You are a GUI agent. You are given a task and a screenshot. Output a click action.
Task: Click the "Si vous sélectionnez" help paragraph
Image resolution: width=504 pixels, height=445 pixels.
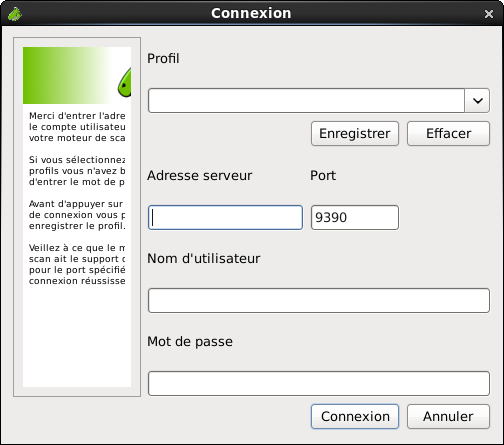click(x=77, y=171)
